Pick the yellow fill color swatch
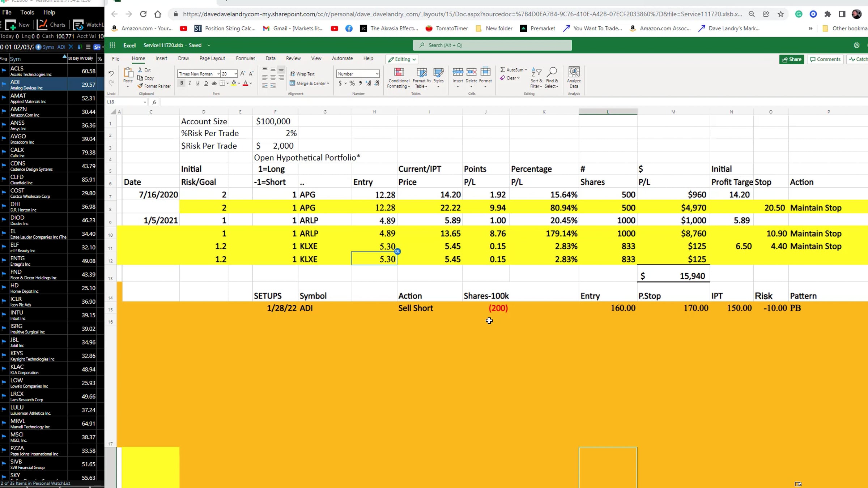The width and height of the screenshot is (868, 488). [234, 83]
